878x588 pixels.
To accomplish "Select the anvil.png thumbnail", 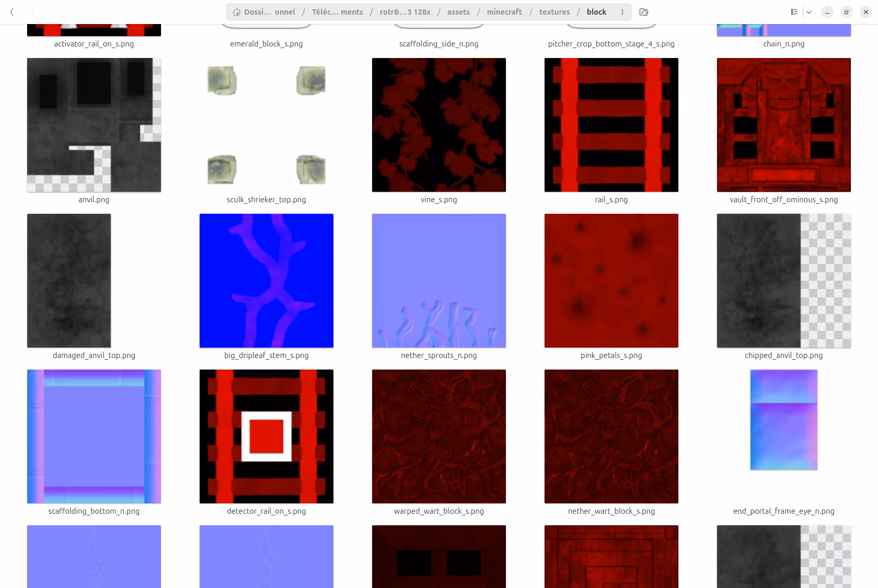I will (x=94, y=125).
